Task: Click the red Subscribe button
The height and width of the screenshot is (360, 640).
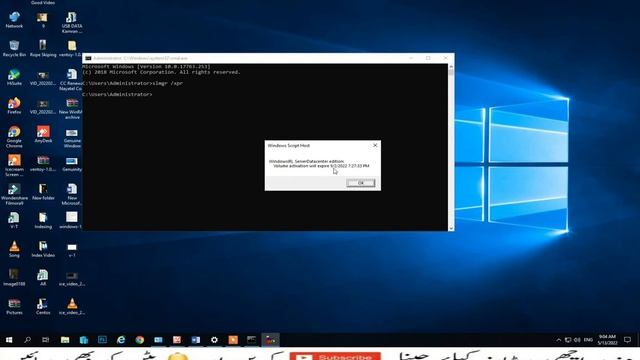Action: coord(336,356)
